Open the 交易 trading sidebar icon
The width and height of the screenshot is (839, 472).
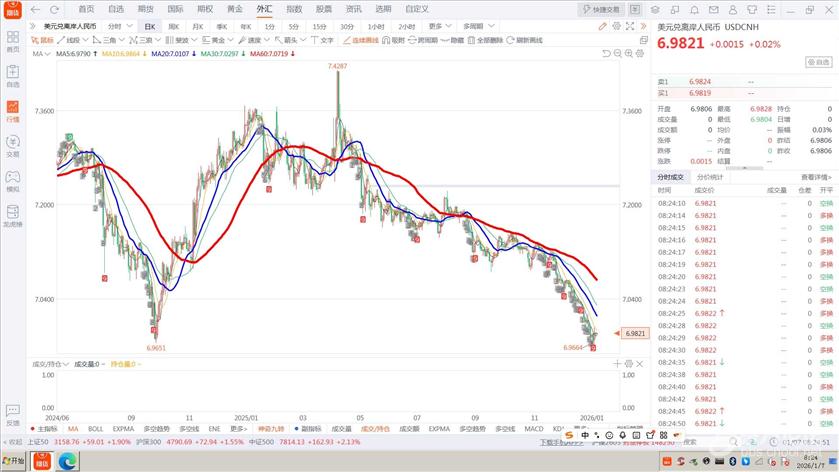13,146
